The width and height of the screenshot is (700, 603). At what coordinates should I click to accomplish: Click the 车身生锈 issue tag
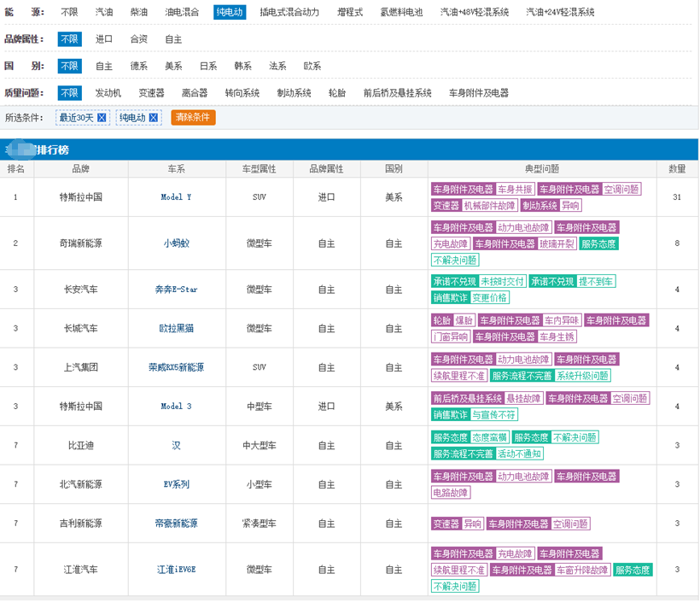point(557,337)
